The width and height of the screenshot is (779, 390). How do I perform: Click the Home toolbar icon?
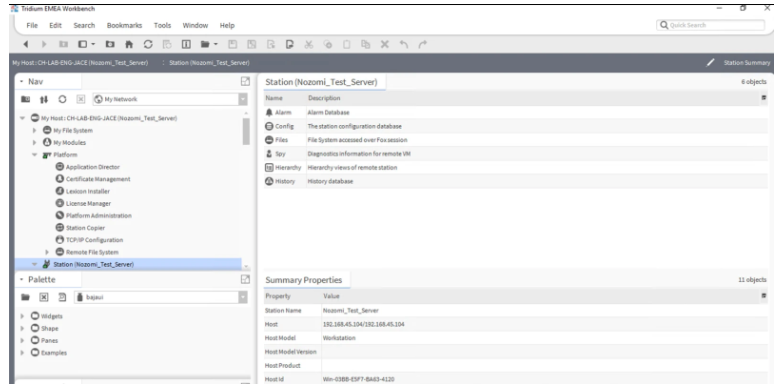(129, 44)
